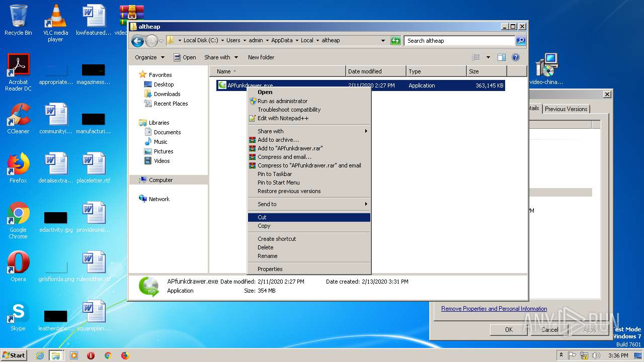Click the Open toolbar button
This screenshot has width=644, height=362.
tap(185, 57)
